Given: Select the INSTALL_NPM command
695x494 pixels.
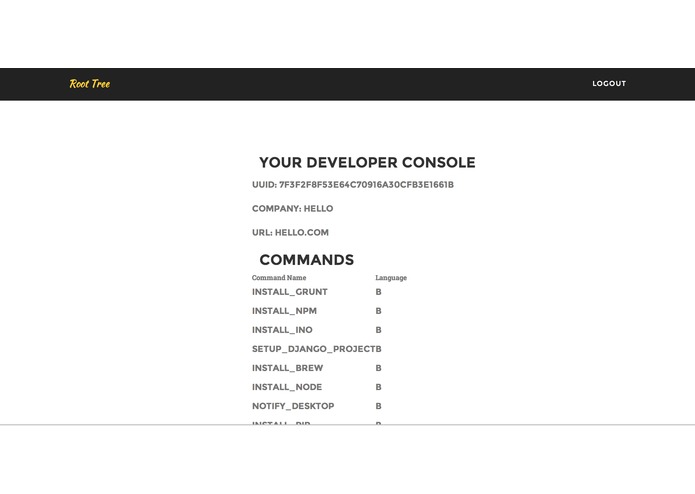Looking at the screenshot, I should click(284, 311).
